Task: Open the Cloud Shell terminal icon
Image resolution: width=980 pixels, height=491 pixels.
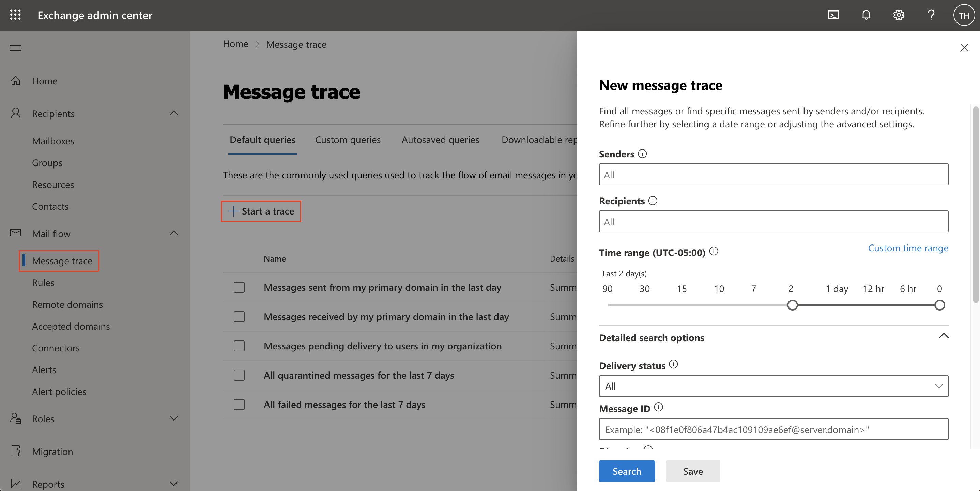Action: coord(833,15)
